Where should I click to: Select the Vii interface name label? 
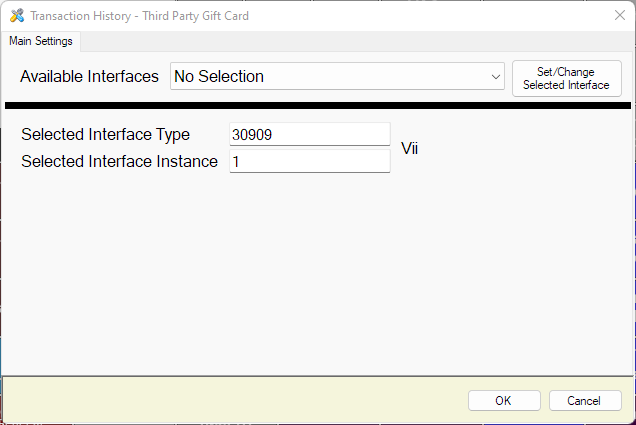coord(409,148)
